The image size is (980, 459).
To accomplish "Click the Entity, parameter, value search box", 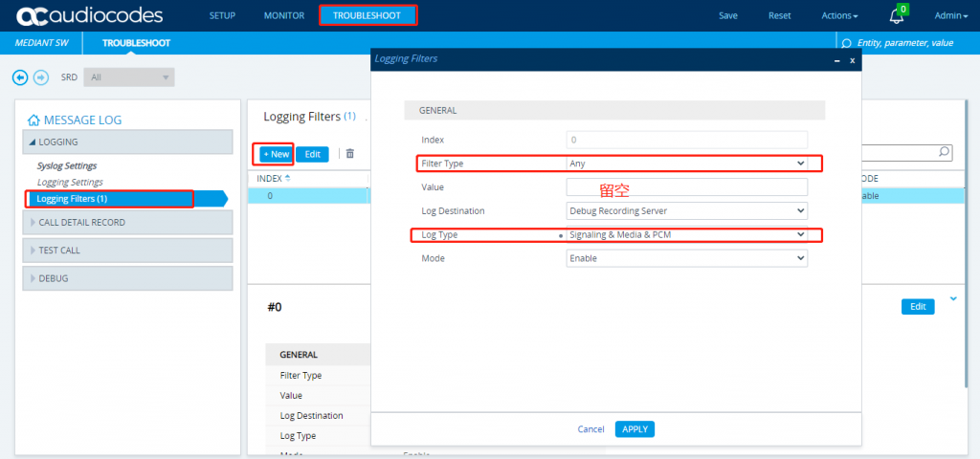I will (907, 43).
